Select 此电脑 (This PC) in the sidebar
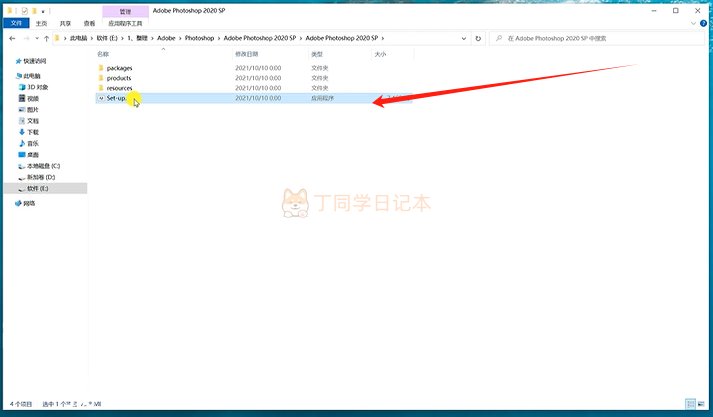This screenshot has width=713, height=417. coord(32,76)
